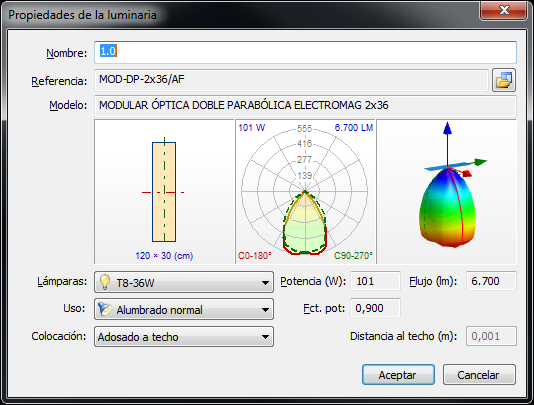Open the luminaire reference browse folder icon

[504, 80]
